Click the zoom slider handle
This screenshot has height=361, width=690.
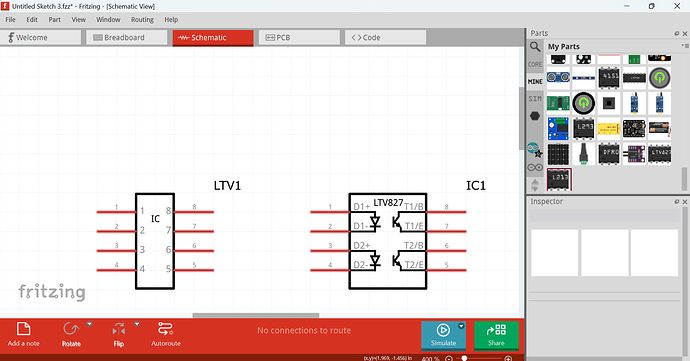464,358
